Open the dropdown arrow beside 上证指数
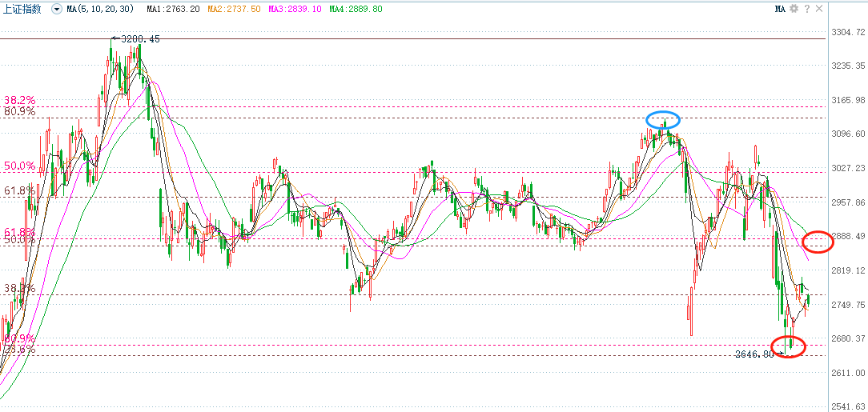Image resolution: width=868 pixels, height=412 pixels. pyautogui.click(x=56, y=9)
